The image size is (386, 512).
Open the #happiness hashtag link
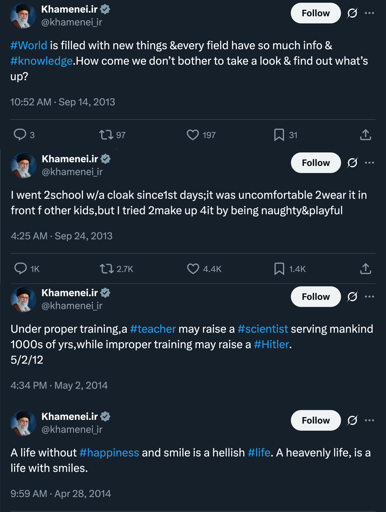point(109,453)
